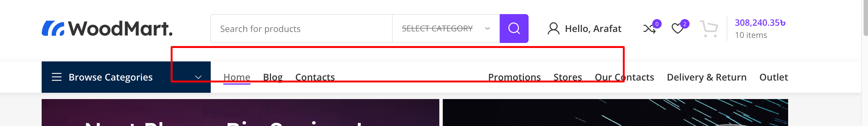Open the Delivery & Return link
The image size is (868, 126).
tap(707, 77)
